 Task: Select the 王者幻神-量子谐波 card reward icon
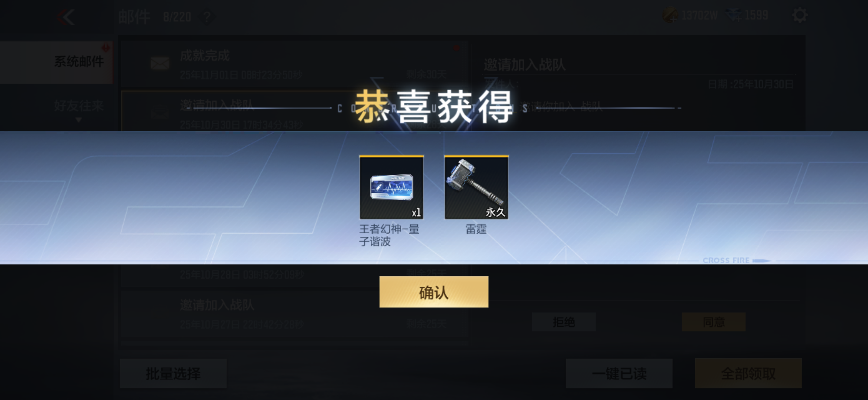pyautogui.click(x=391, y=187)
